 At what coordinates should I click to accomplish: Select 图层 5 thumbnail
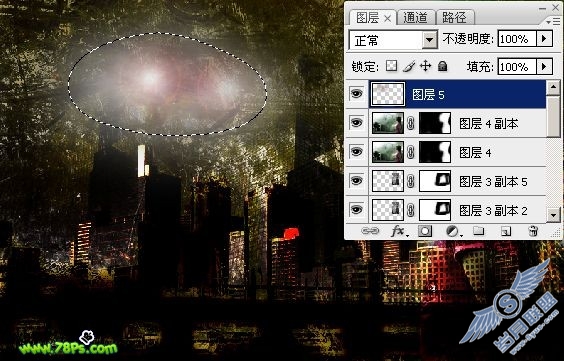[x=388, y=94]
